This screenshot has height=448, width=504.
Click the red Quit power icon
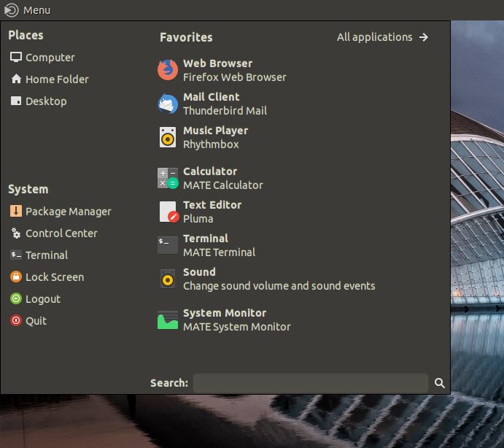coord(16,320)
